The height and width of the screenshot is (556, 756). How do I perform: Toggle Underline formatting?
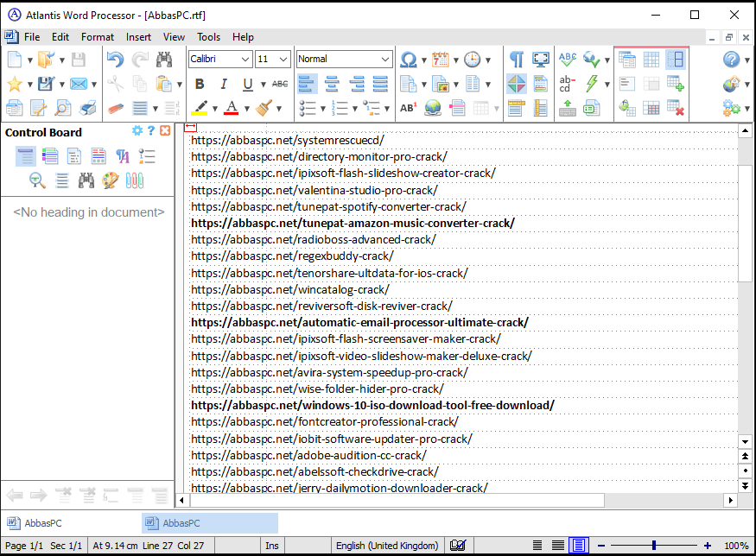point(247,84)
